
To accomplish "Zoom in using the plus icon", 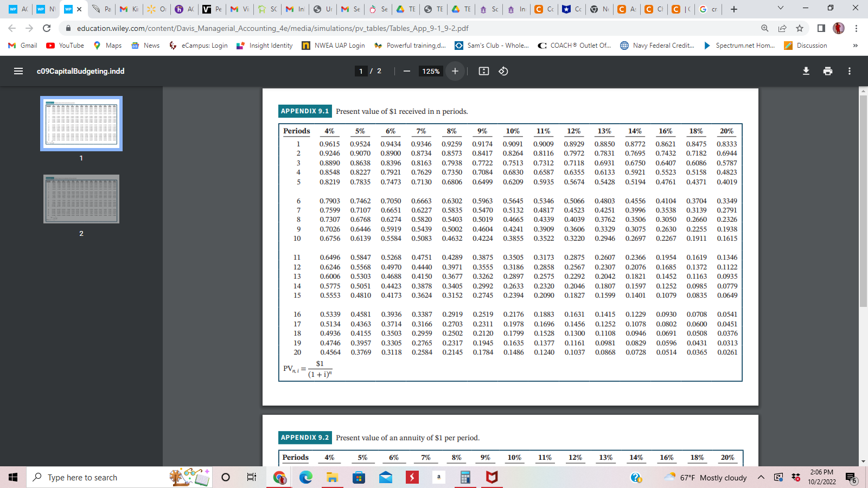I will click(455, 70).
